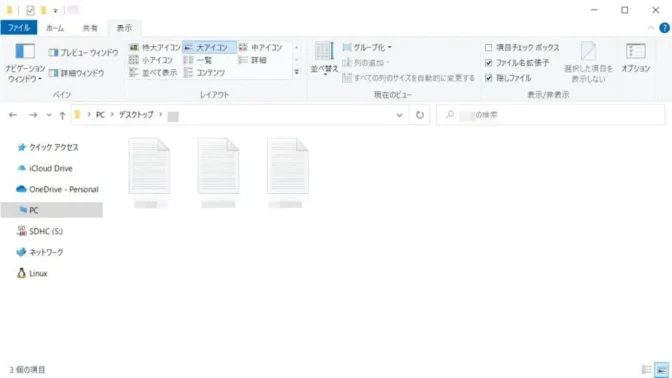Open OneDrive - Personal in sidebar
The width and height of the screenshot is (672, 378).
point(57,189)
